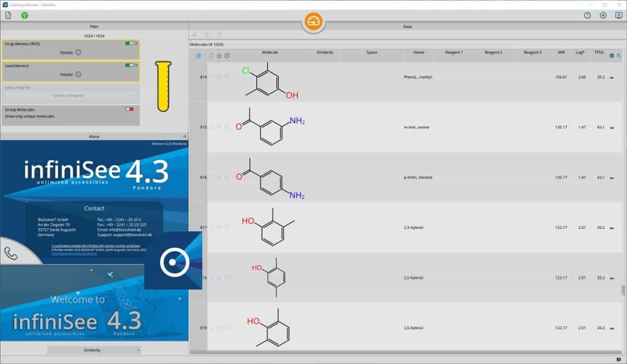Sort table by MW column header
The height and width of the screenshot is (364, 627).
561,53
